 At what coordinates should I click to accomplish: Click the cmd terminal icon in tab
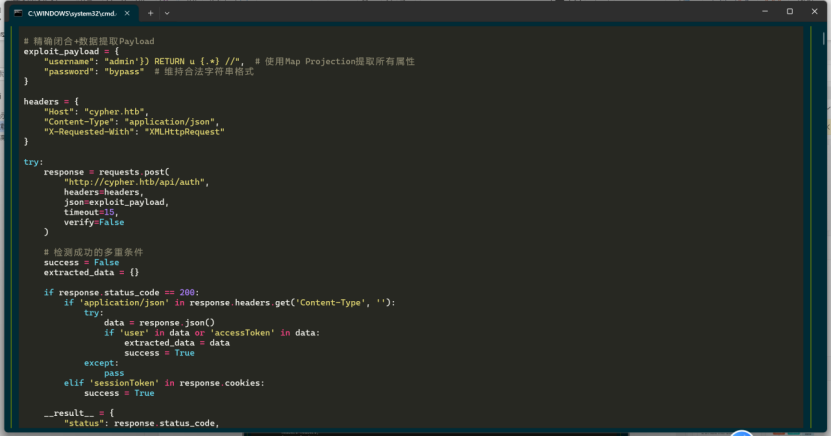tap(18, 13)
